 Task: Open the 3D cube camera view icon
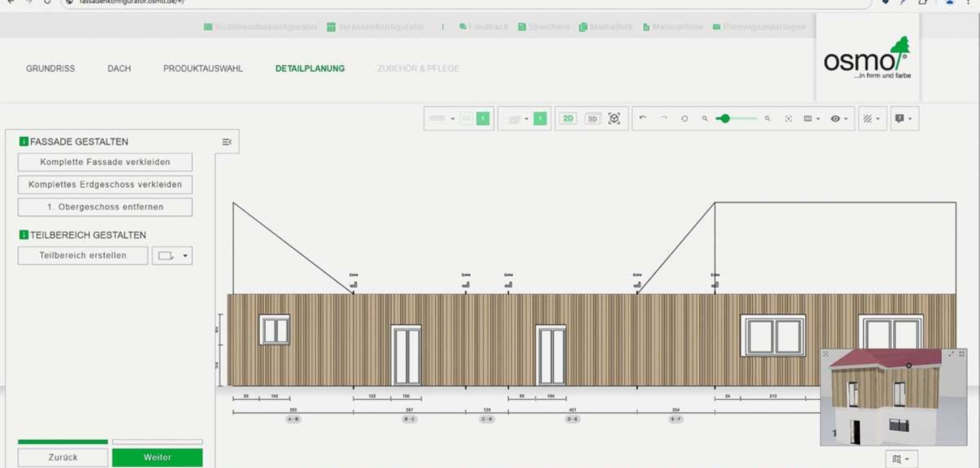(x=614, y=119)
